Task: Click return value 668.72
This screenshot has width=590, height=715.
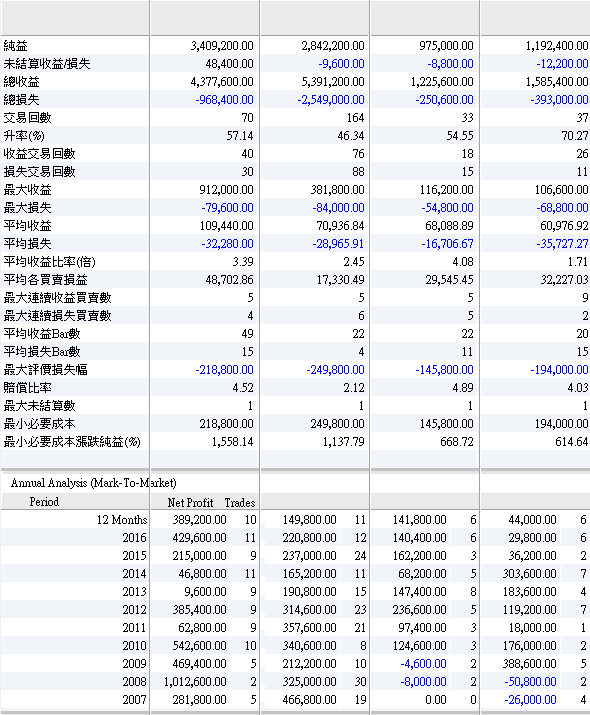Action: click(x=457, y=442)
